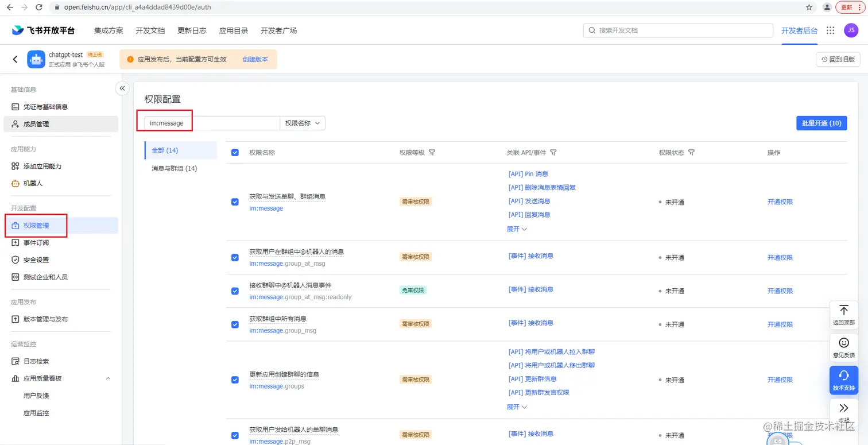The height and width of the screenshot is (445, 868).
Task: Collapse sidebar with double-chevron icon
Action: tap(122, 88)
